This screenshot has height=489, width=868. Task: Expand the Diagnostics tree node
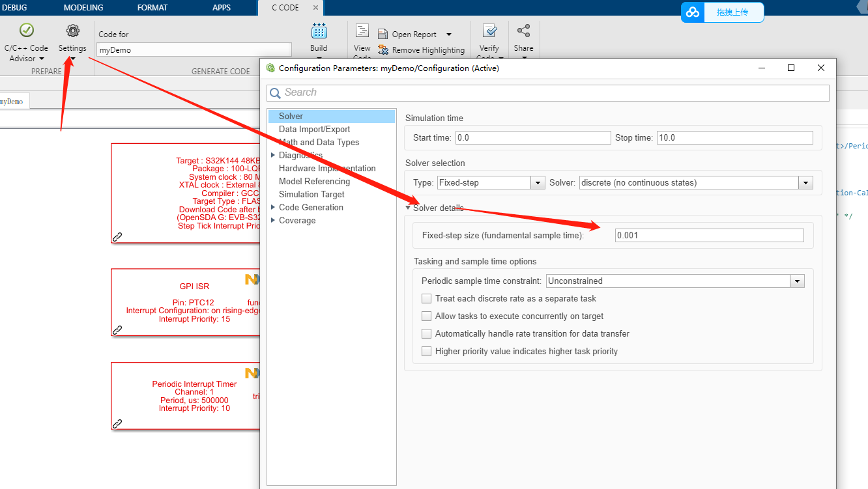[x=273, y=155]
